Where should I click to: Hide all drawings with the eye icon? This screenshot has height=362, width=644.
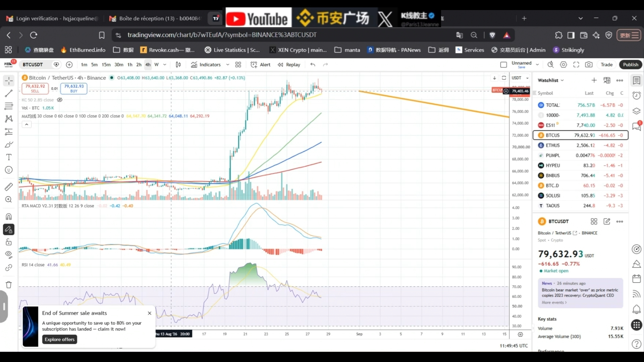tap(9, 255)
